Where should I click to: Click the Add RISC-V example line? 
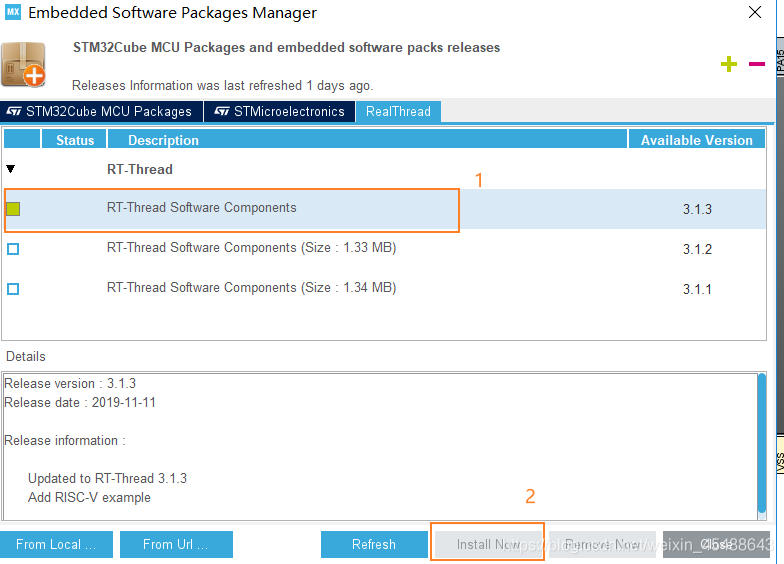[x=89, y=498]
